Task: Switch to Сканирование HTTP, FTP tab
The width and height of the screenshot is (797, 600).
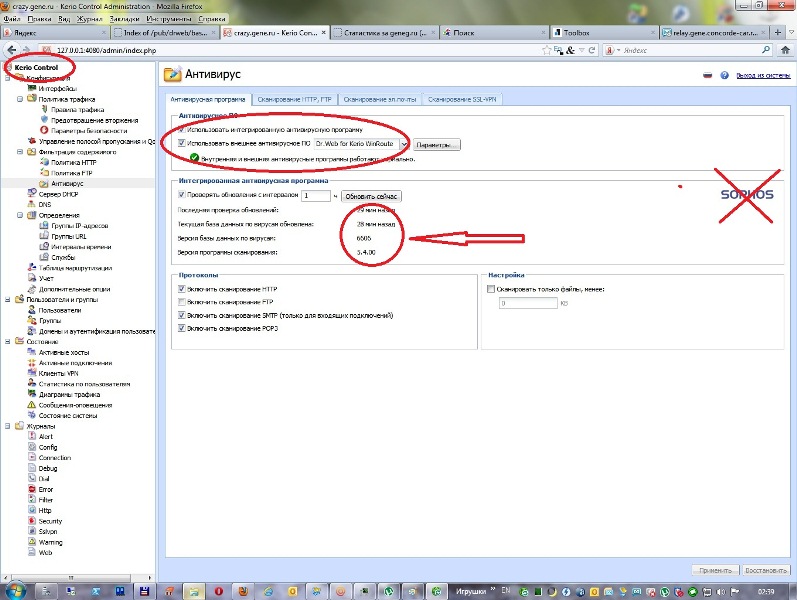Action: pyautogui.click(x=295, y=99)
